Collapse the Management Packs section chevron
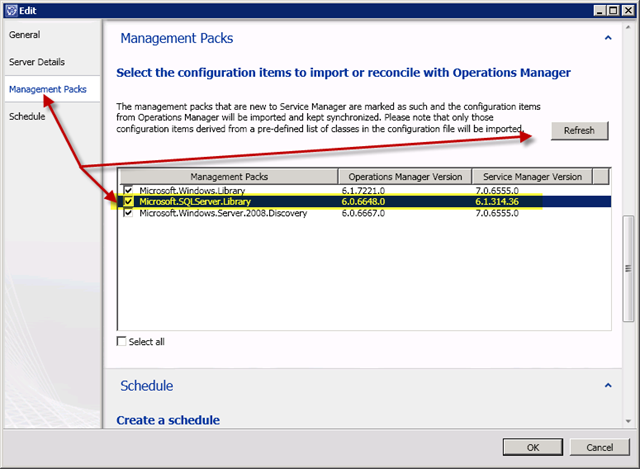The width and height of the screenshot is (640, 469). (607, 38)
